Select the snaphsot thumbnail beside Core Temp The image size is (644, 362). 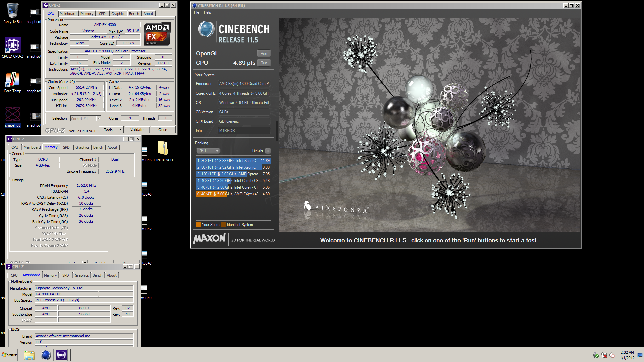pyautogui.click(x=34, y=84)
